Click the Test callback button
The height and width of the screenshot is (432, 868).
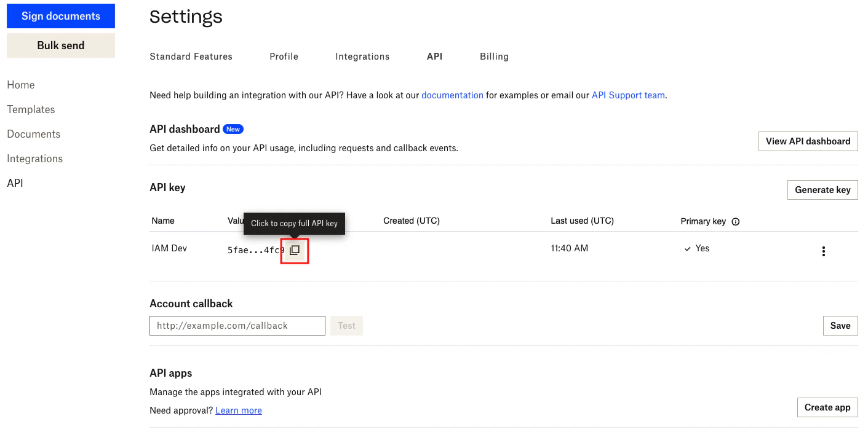(x=346, y=326)
